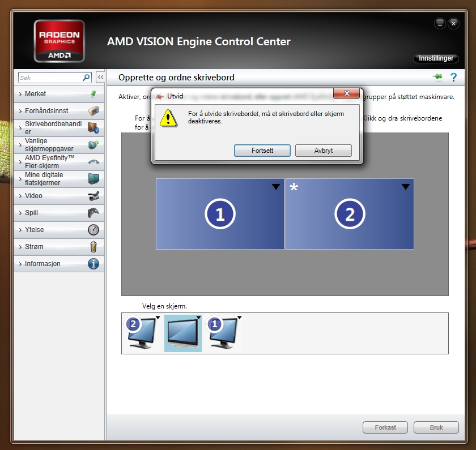Open Mine digitale flatskjermer menu
Viewport: 476px width, 450px height.
[x=59, y=179]
